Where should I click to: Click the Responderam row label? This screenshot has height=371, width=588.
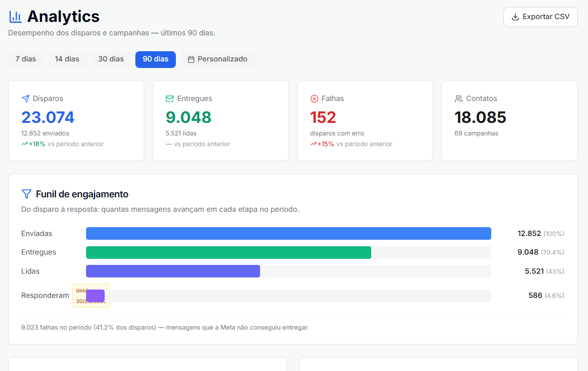coord(45,296)
